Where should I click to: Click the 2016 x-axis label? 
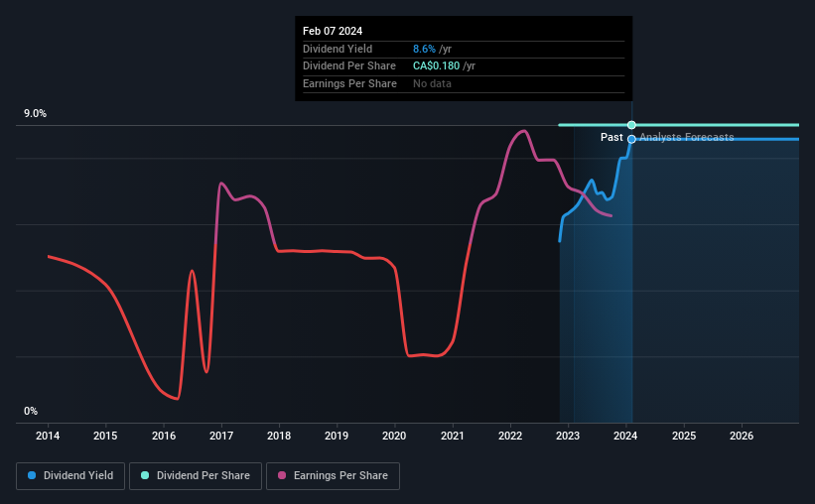[164, 436]
